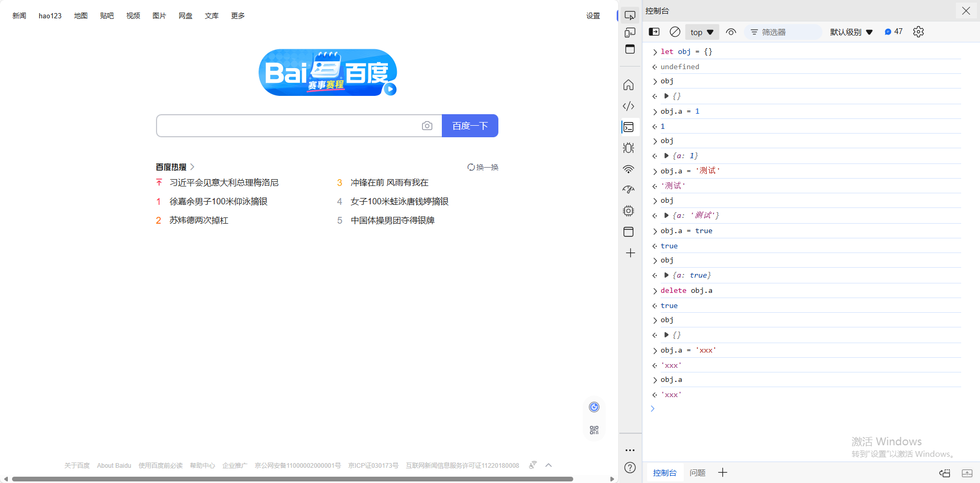Open the Network wifi icon panel
Image resolution: width=980 pixels, height=483 pixels.
point(629,169)
